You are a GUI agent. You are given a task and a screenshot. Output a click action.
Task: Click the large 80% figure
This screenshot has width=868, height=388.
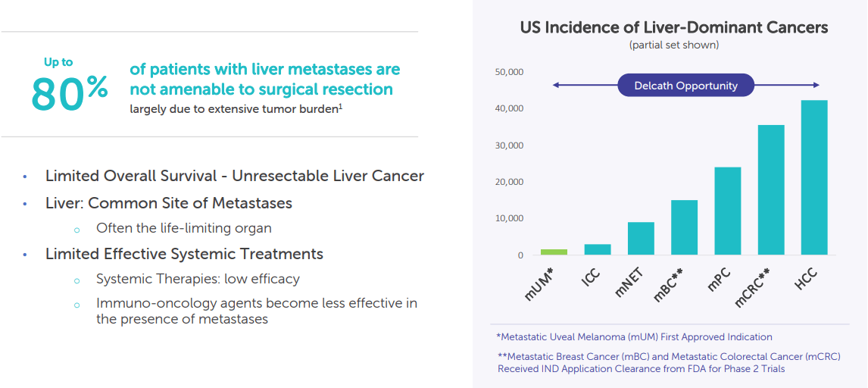(69, 93)
